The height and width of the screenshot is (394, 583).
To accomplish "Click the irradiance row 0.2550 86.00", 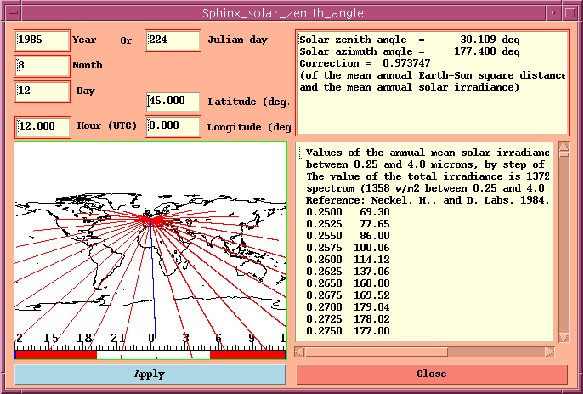I will pos(348,236).
